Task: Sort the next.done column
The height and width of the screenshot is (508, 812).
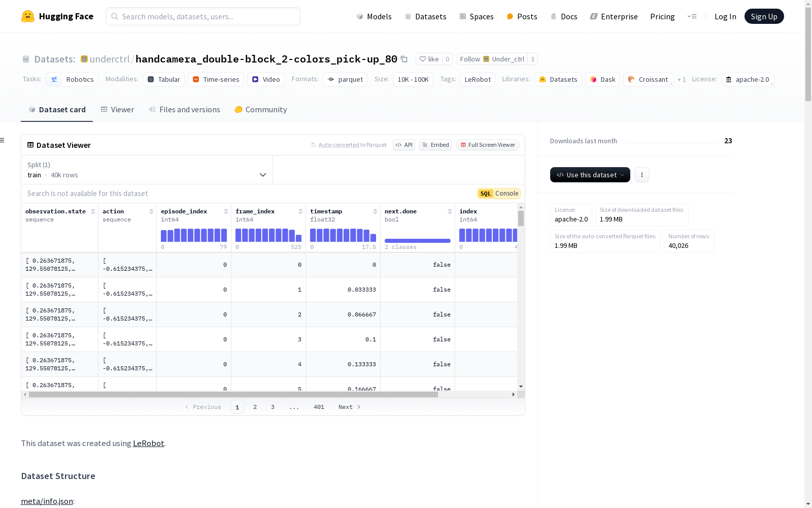Action: click(x=450, y=211)
